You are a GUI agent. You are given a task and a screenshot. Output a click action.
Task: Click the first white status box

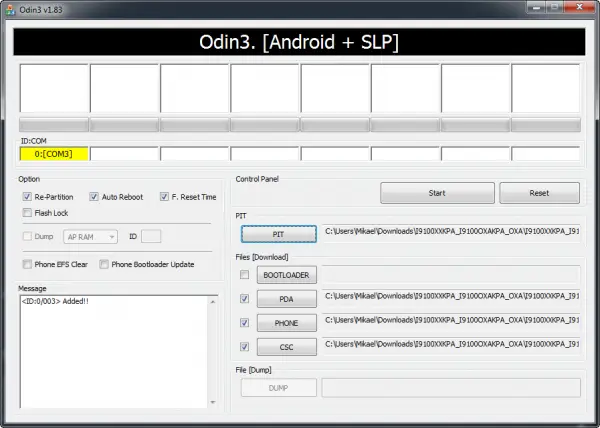(54, 88)
